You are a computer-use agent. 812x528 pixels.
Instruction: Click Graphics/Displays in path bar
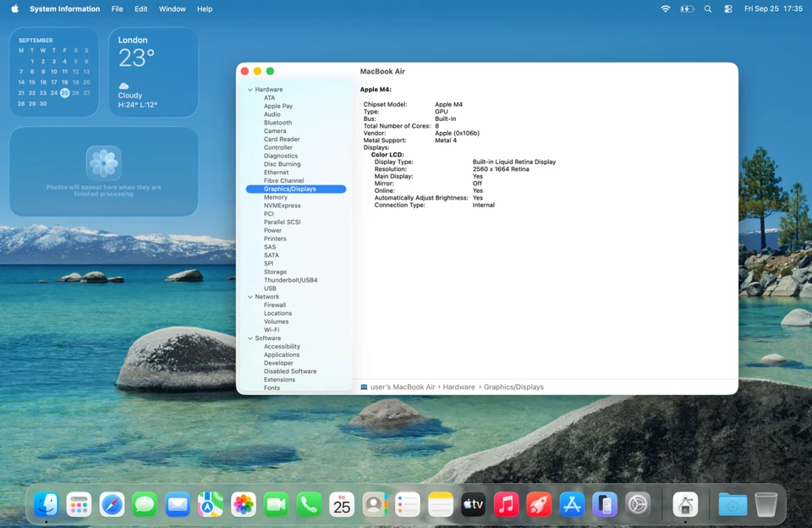pyautogui.click(x=513, y=387)
